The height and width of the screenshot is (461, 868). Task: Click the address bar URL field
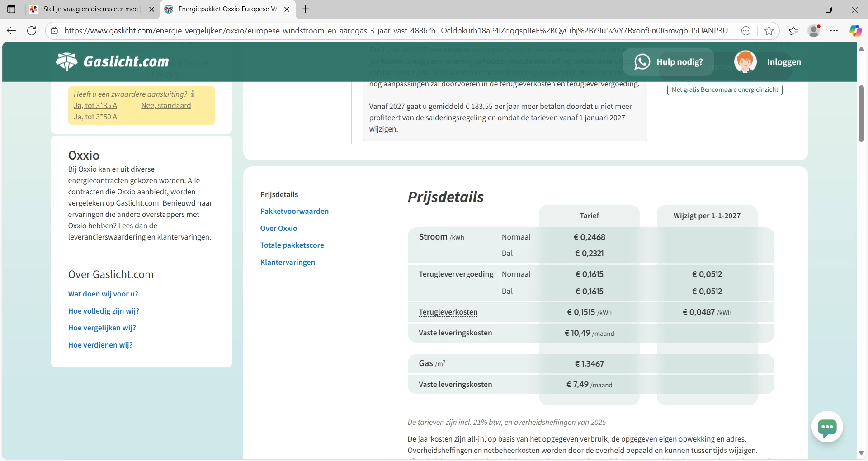click(x=399, y=31)
